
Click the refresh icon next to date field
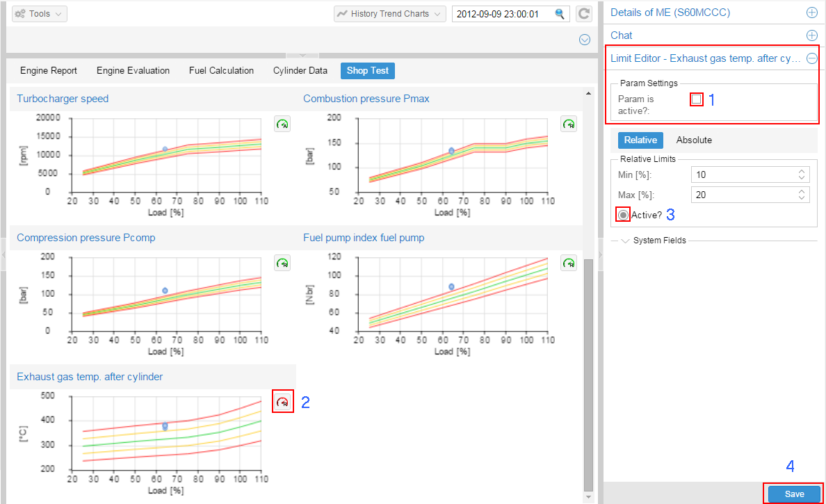click(x=585, y=14)
